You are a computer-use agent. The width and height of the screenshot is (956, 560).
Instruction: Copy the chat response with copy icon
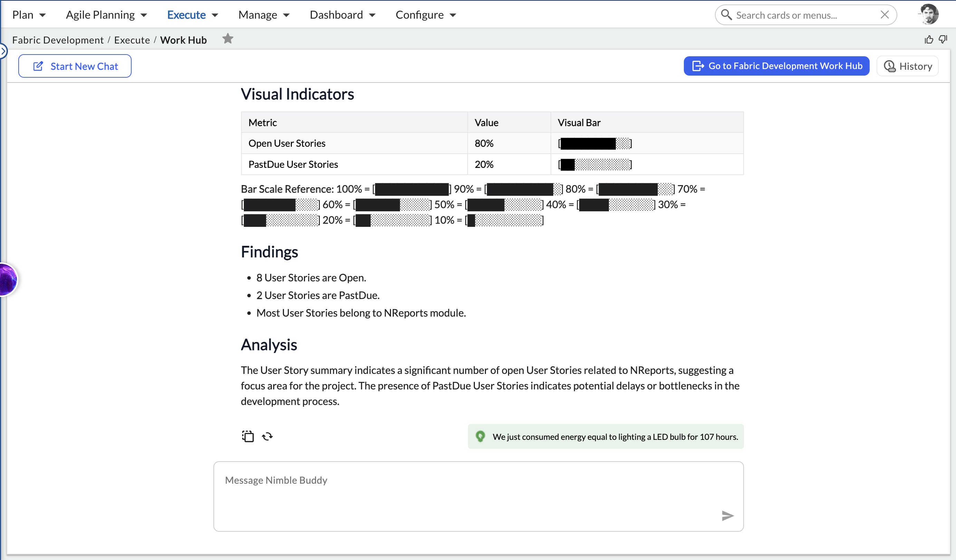coord(248,436)
